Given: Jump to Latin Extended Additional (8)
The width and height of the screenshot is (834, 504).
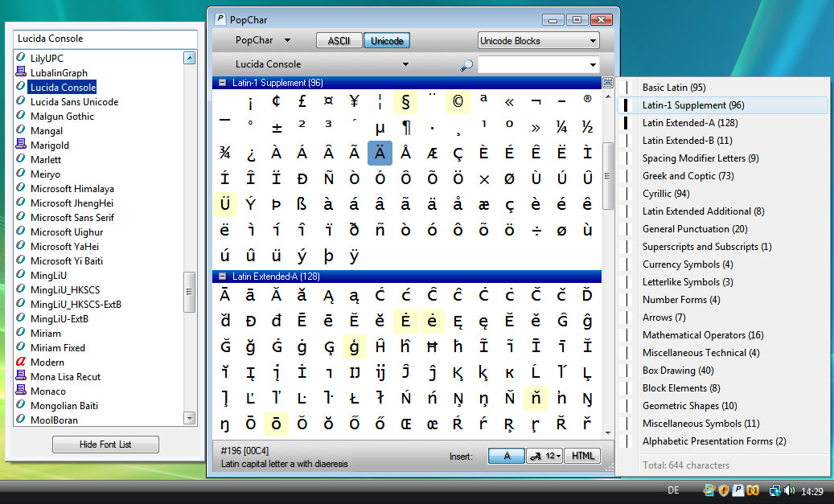Looking at the screenshot, I should click(x=703, y=211).
